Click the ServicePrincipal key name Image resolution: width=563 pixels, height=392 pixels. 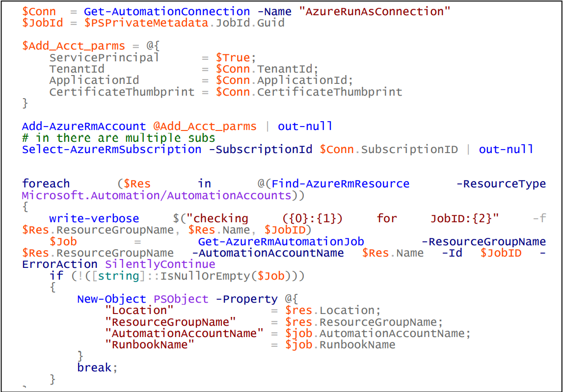104,57
